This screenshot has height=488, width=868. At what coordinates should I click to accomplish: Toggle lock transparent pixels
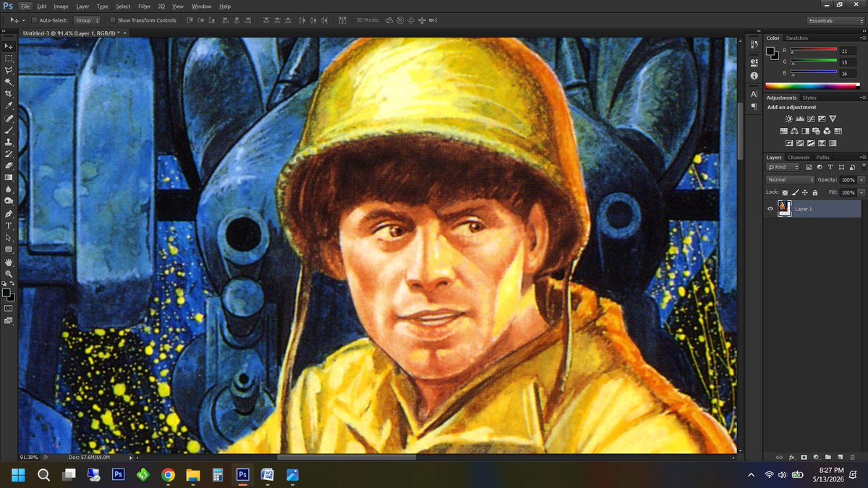[786, 192]
